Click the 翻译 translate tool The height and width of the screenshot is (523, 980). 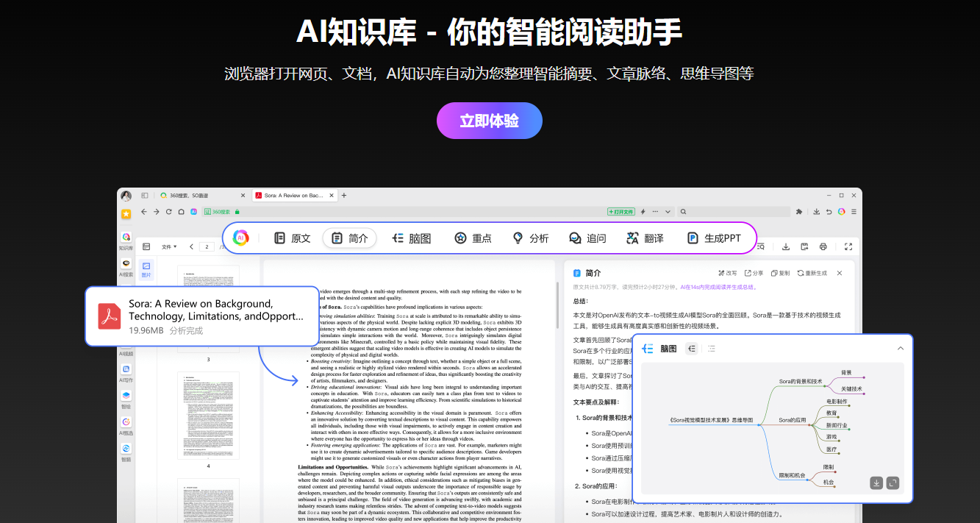(645, 238)
